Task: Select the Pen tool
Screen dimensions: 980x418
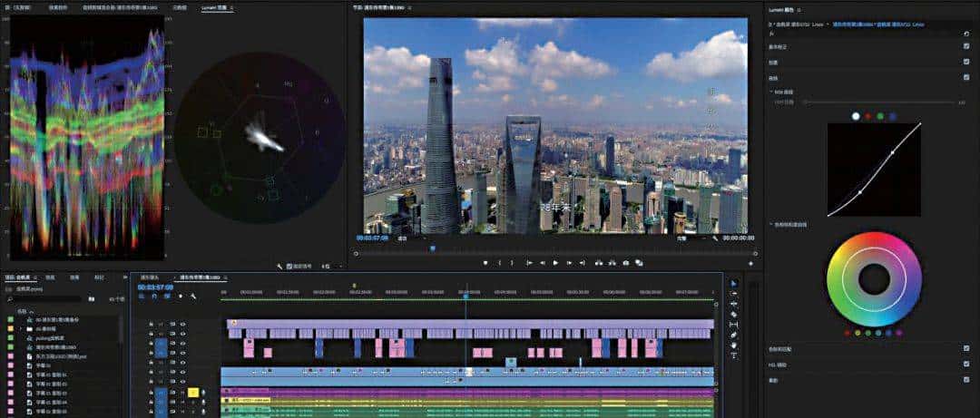Action: click(x=734, y=335)
